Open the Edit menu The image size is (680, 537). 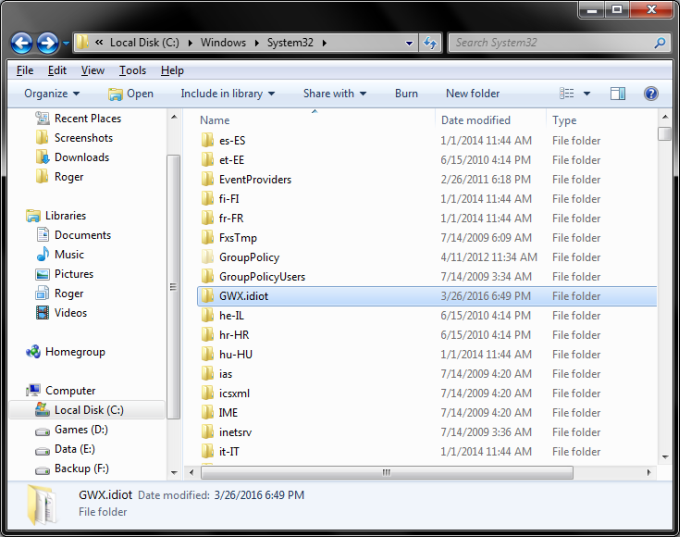click(x=57, y=70)
